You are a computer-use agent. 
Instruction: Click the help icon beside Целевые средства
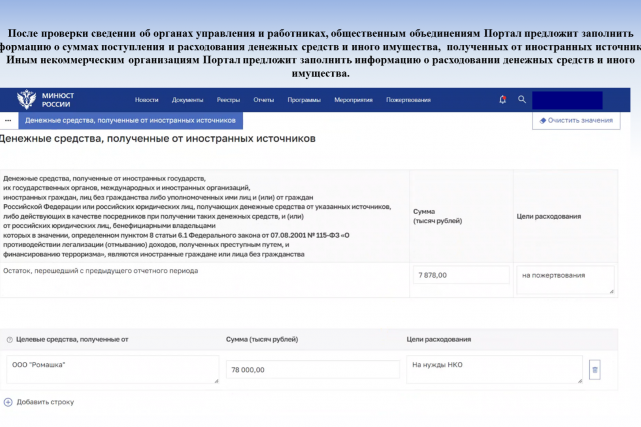coord(10,340)
